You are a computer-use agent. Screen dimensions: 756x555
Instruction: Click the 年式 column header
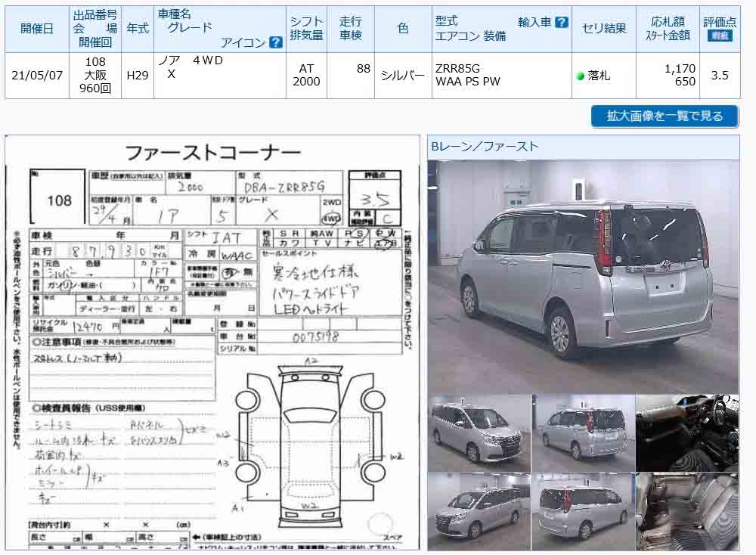[x=138, y=29]
